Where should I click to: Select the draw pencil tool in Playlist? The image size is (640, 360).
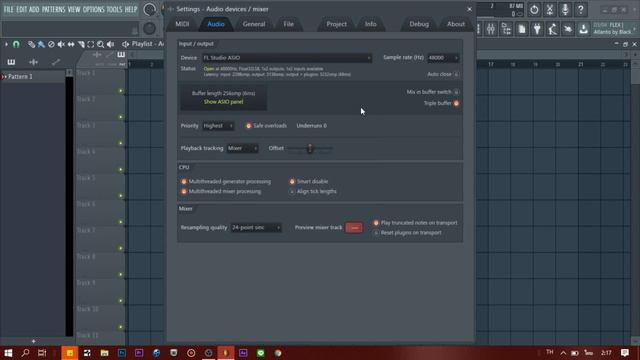click(x=31, y=44)
